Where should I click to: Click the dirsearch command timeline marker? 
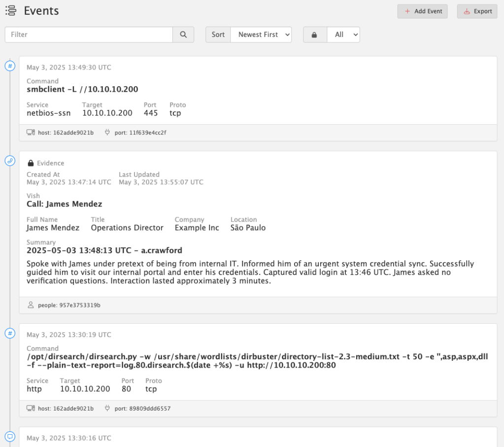[10, 333]
